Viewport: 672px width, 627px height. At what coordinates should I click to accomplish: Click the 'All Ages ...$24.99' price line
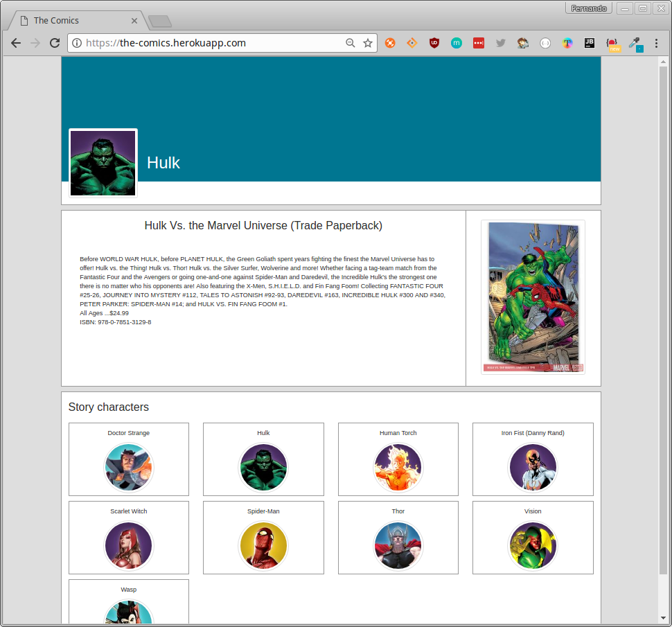click(104, 313)
